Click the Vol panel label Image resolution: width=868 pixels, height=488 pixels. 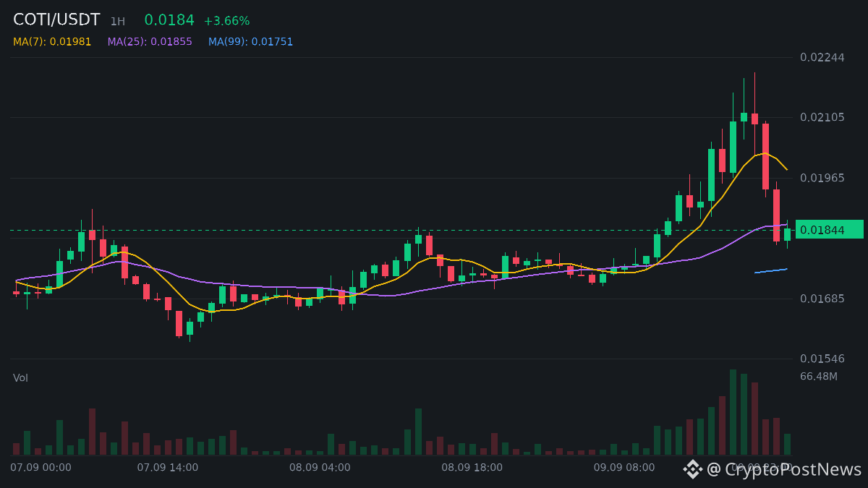click(20, 378)
